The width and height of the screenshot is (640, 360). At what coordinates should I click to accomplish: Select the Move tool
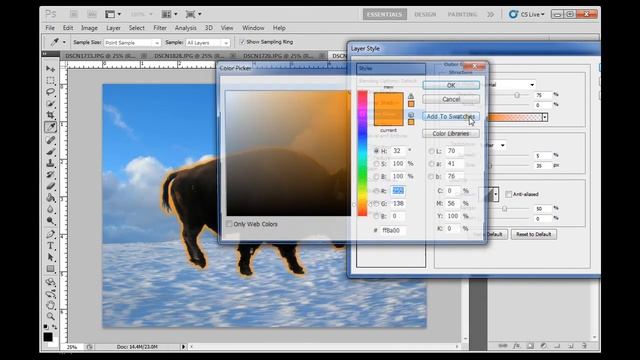51,69
